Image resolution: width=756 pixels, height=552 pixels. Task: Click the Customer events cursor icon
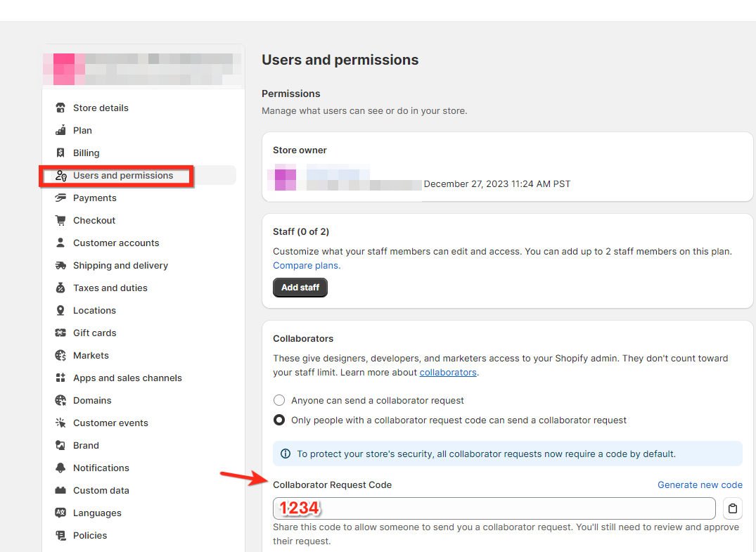click(x=60, y=423)
